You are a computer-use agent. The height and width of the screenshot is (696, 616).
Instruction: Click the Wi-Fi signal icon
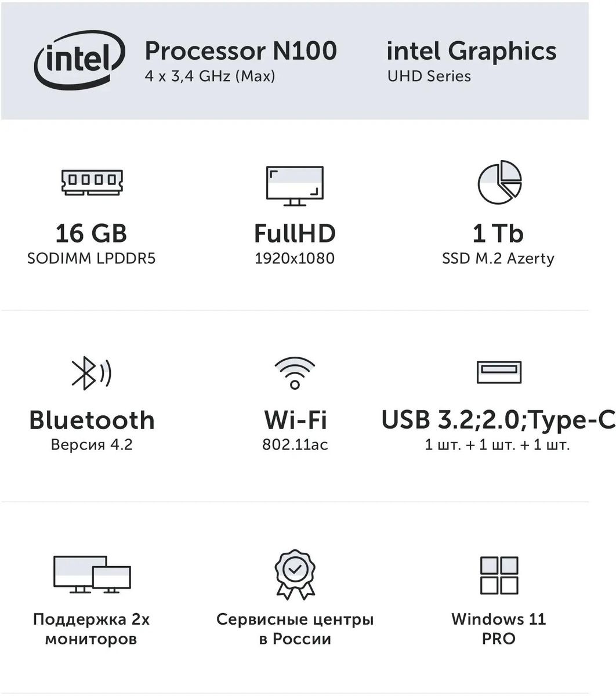295,372
